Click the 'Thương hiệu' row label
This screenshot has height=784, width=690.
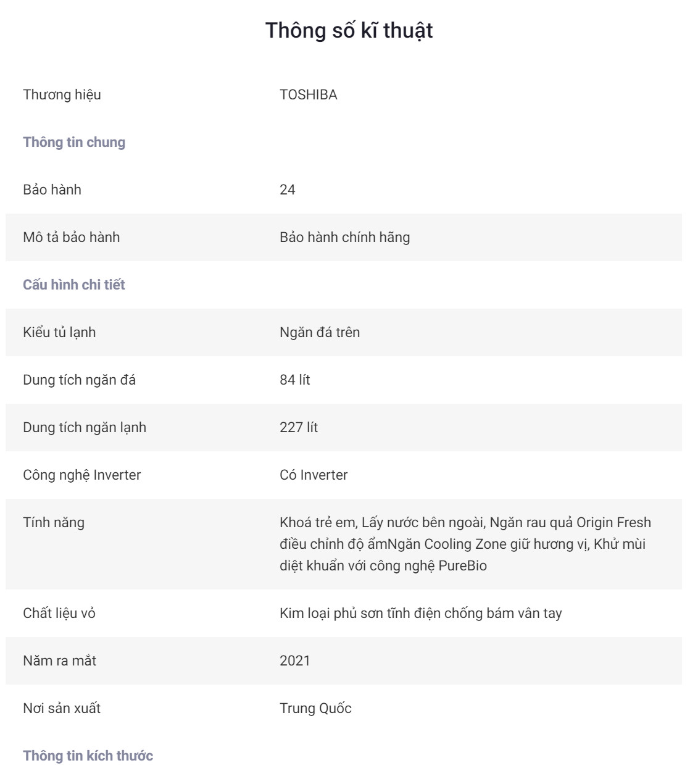(x=62, y=94)
